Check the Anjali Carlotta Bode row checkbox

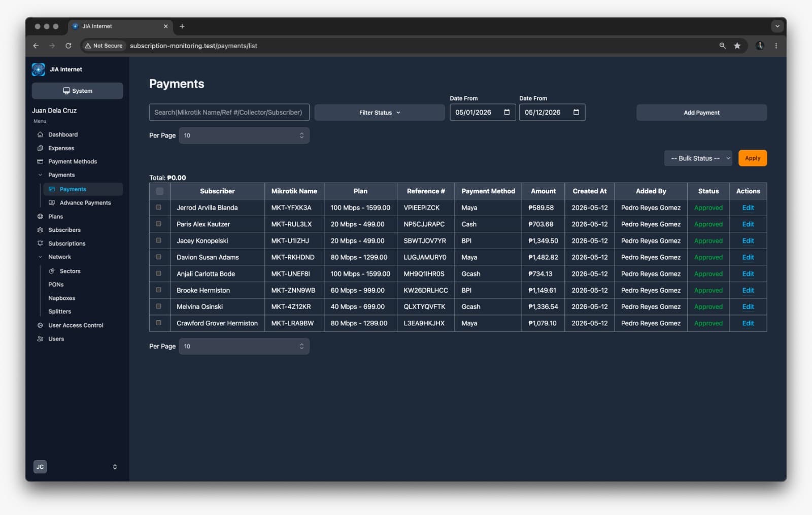point(158,273)
